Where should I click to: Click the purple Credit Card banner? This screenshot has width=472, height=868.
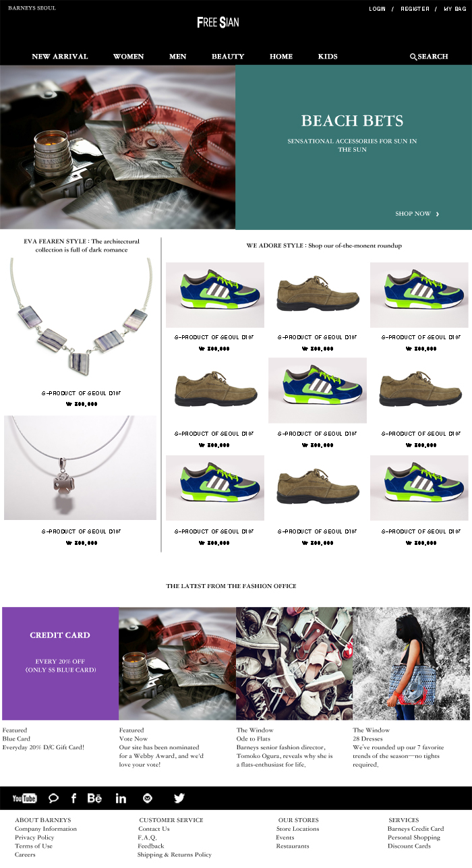coord(60,664)
